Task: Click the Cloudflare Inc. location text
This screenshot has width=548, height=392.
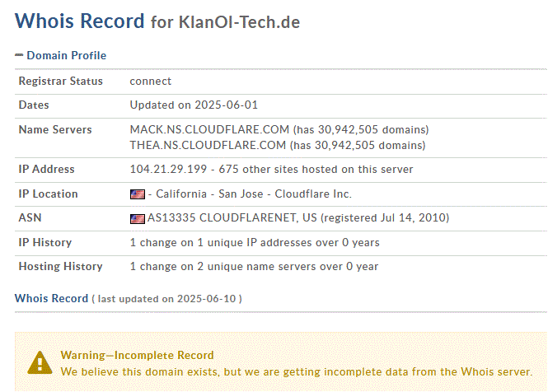Action: coord(313,194)
